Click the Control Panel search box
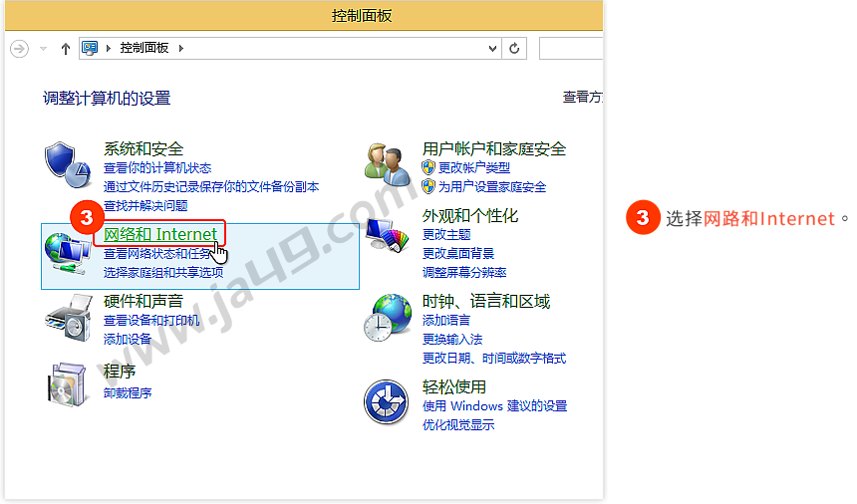Viewport: 857px width, 504px height. click(570, 48)
